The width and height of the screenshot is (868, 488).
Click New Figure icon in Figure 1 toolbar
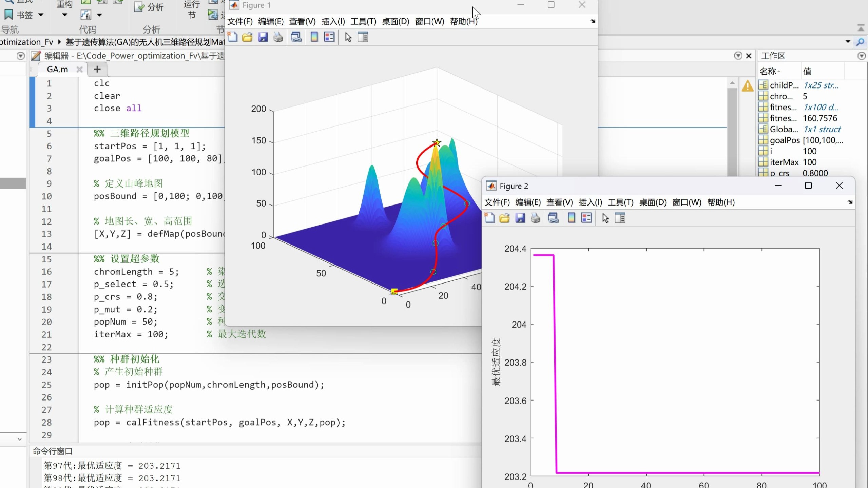pyautogui.click(x=232, y=37)
